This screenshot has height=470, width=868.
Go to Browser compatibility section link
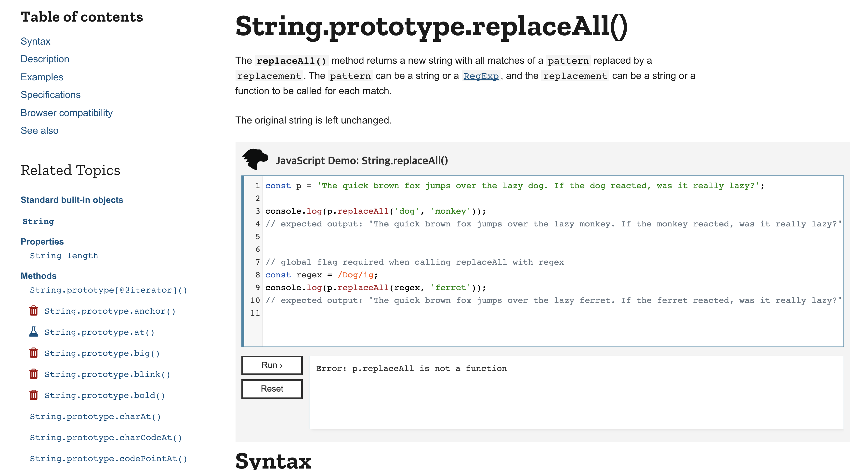click(66, 113)
